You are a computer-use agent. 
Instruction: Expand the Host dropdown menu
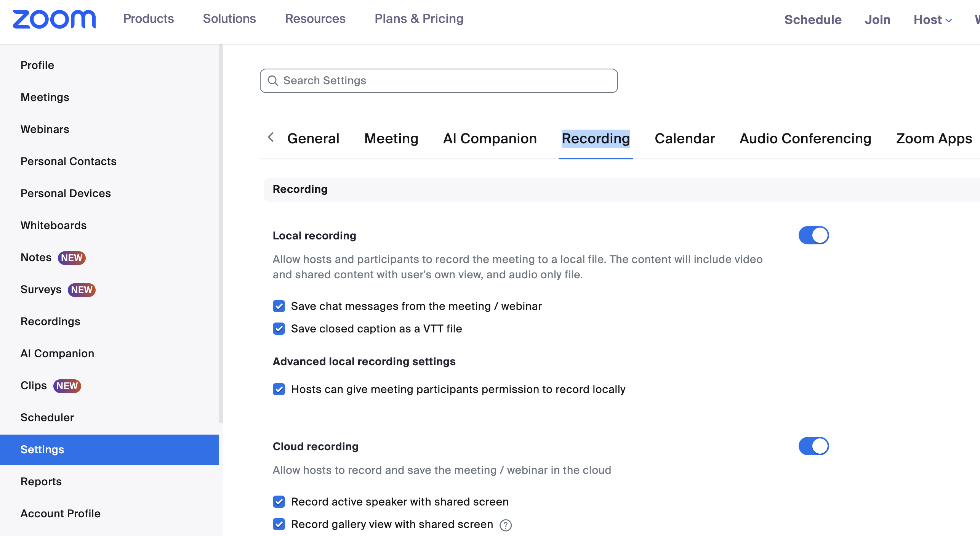(x=932, y=19)
